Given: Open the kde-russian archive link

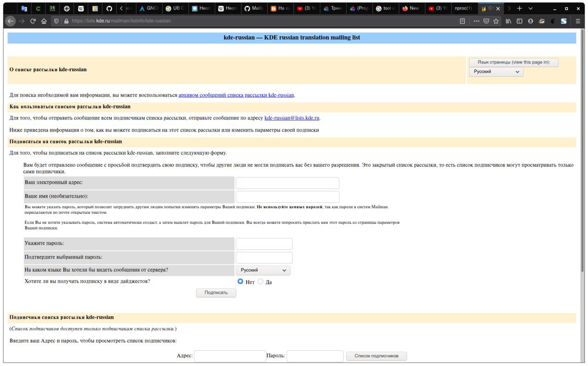Looking at the screenshot, I should (236, 95).
